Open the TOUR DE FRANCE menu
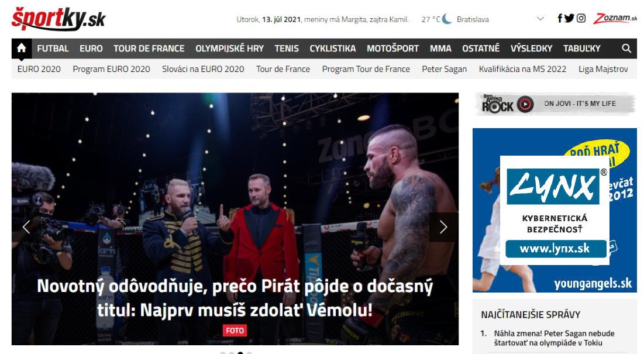Viewport: 644px width, 354px height. pyautogui.click(x=149, y=49)
